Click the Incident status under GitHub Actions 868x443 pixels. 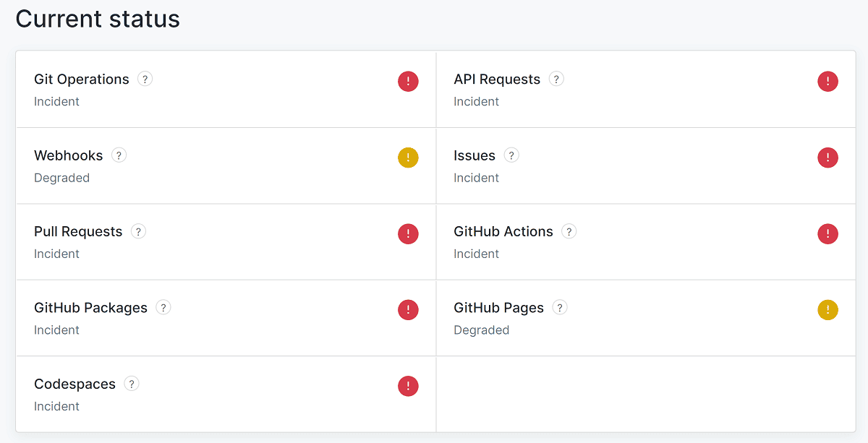476,254
